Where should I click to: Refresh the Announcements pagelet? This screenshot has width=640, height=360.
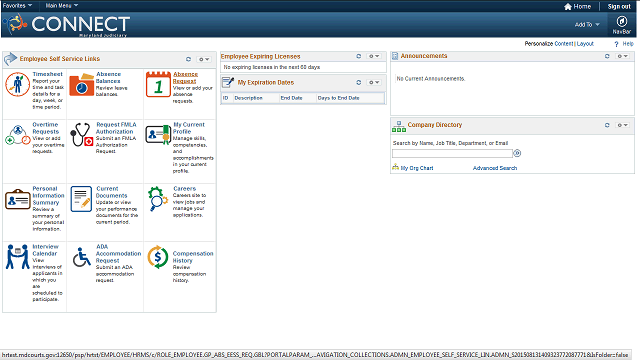point(607,56)
